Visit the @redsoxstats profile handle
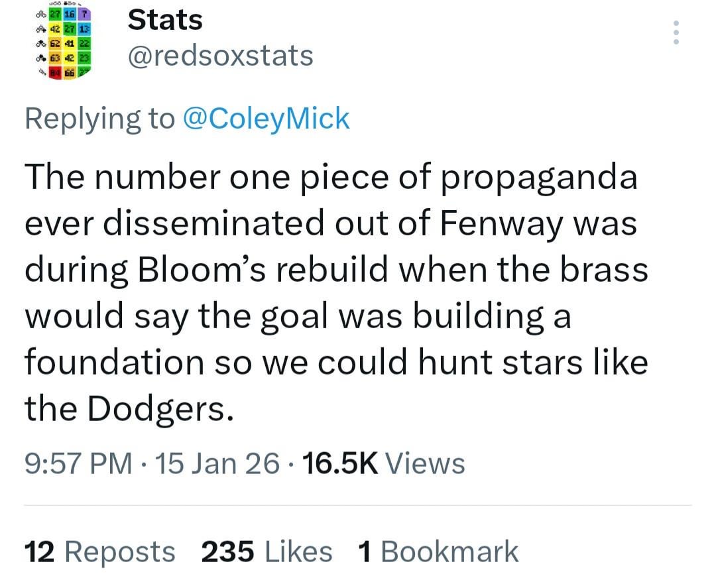 pos(219,56)
